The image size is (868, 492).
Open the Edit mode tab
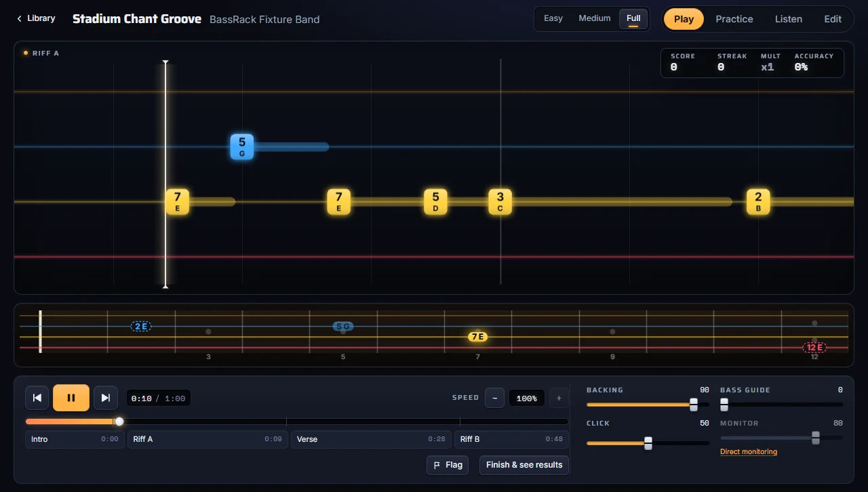[833, 19]
